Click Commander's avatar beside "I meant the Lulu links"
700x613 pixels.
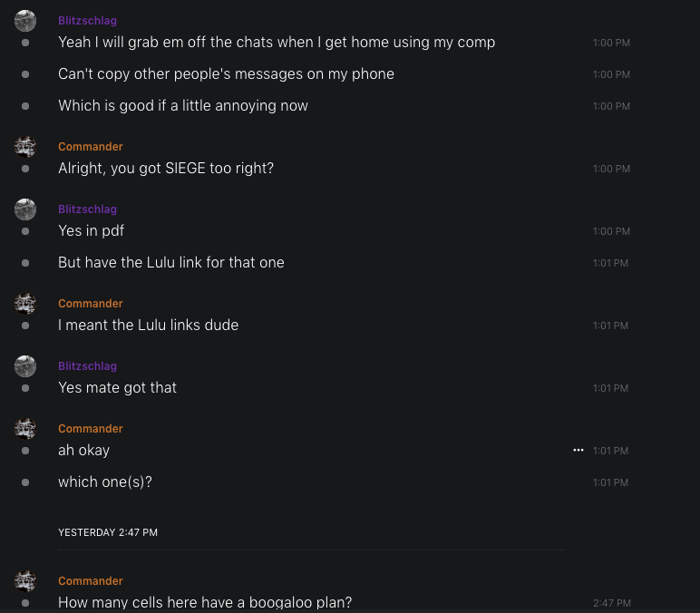click(x=25, y=304)
